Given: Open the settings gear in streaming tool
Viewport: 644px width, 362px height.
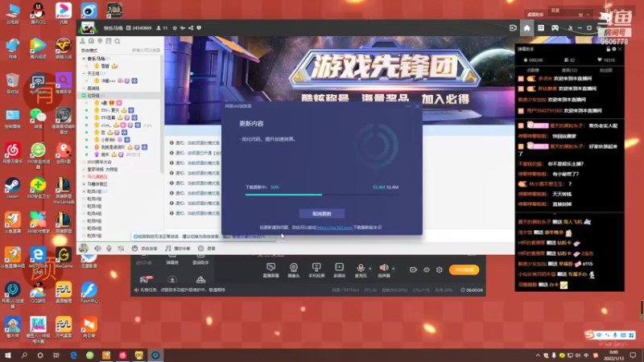Looking at the screenshot, I should click(x=440, y=269).
